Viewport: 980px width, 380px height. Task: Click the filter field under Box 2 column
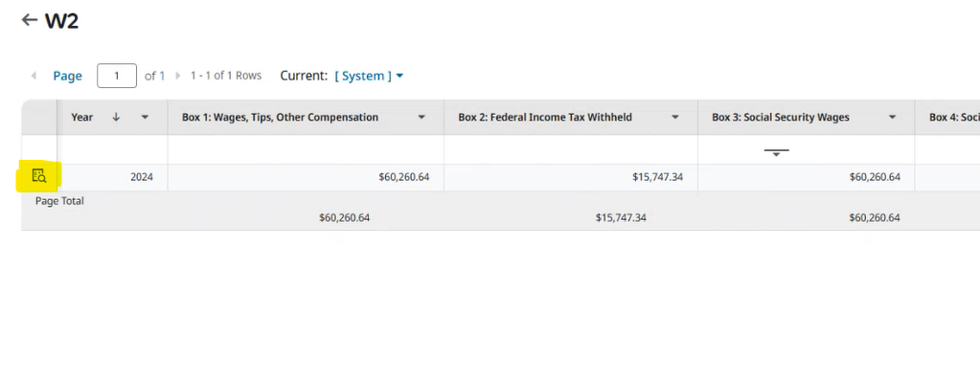point(571,149)
